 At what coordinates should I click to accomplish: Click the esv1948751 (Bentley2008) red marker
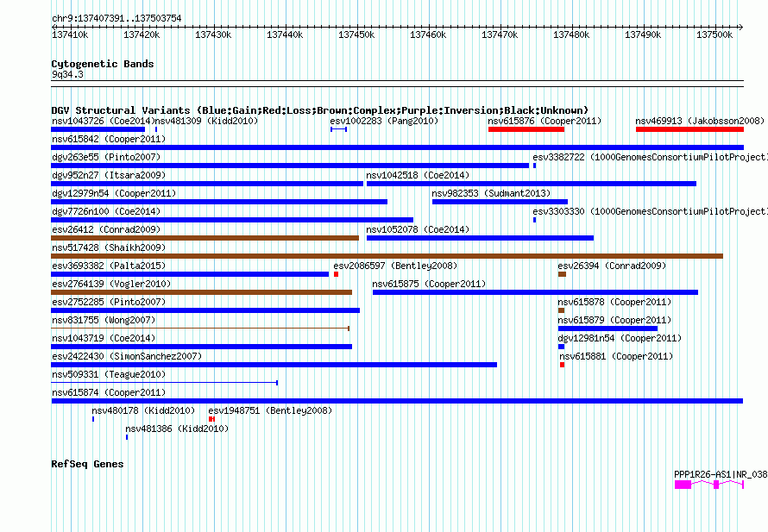(211, 419)
